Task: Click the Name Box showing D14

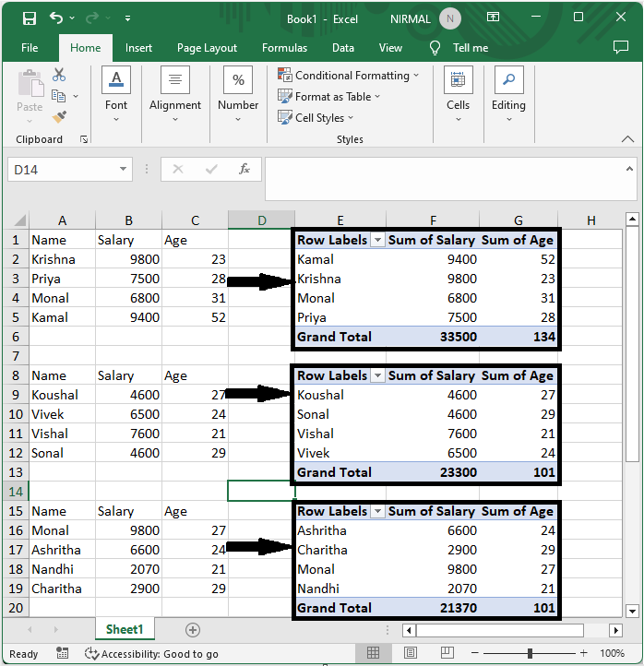Action: tap(62, 170)
